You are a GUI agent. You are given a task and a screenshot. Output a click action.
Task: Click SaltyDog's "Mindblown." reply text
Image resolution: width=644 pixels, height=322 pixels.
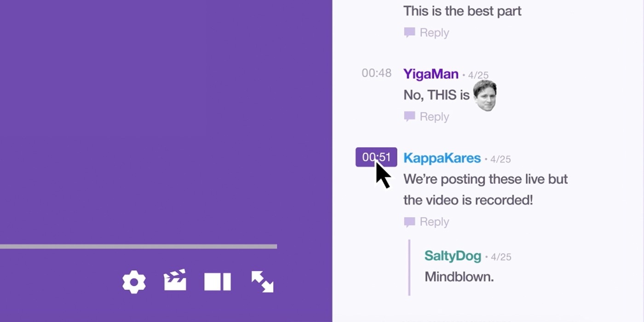(x=459, y=277)
